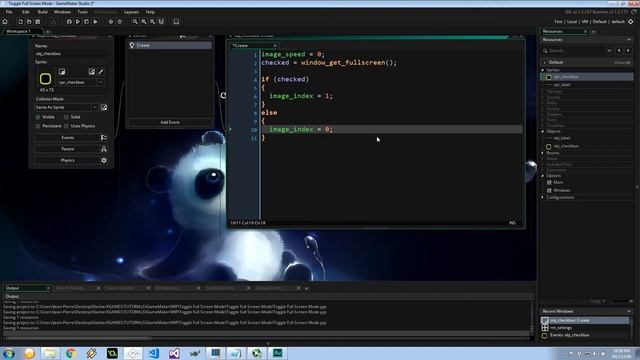Click the Parent button
The width and height of the screenshot is (640, 360).
click(x=67, y=149)
